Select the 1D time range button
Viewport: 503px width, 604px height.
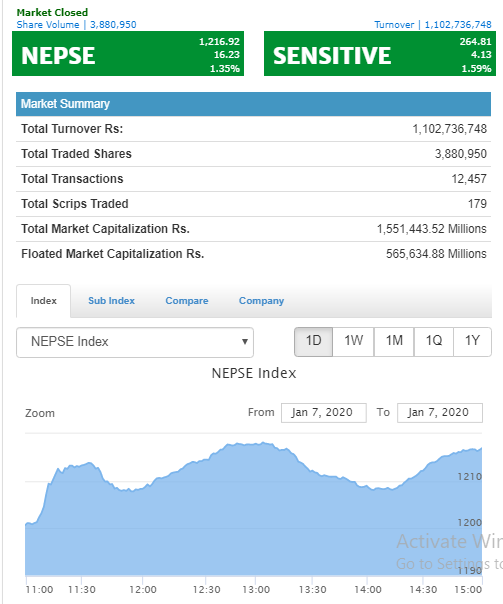coord(314,342)
